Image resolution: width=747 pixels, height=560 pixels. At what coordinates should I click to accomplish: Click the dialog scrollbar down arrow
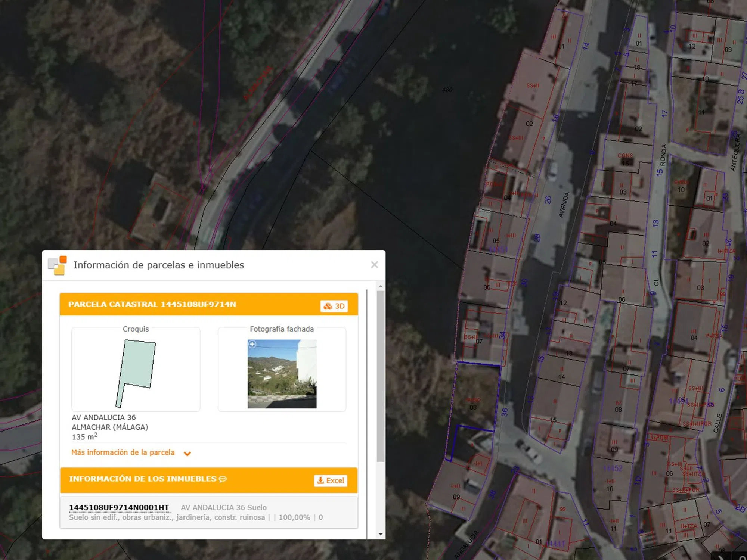click(x=380, y=534)
